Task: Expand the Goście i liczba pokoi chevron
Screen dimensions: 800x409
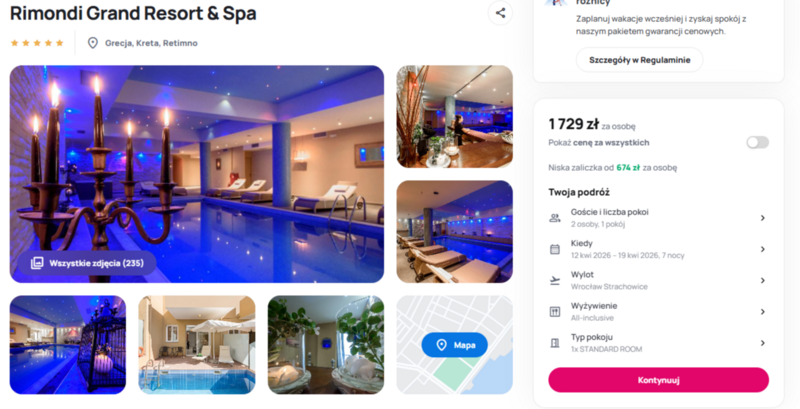Action: (x=763, y=218)
